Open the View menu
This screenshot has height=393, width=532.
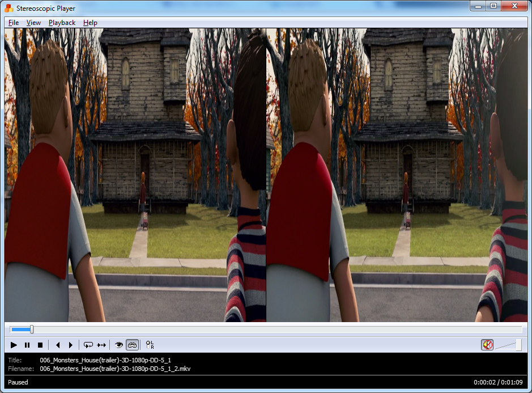(x=33, y=23)
